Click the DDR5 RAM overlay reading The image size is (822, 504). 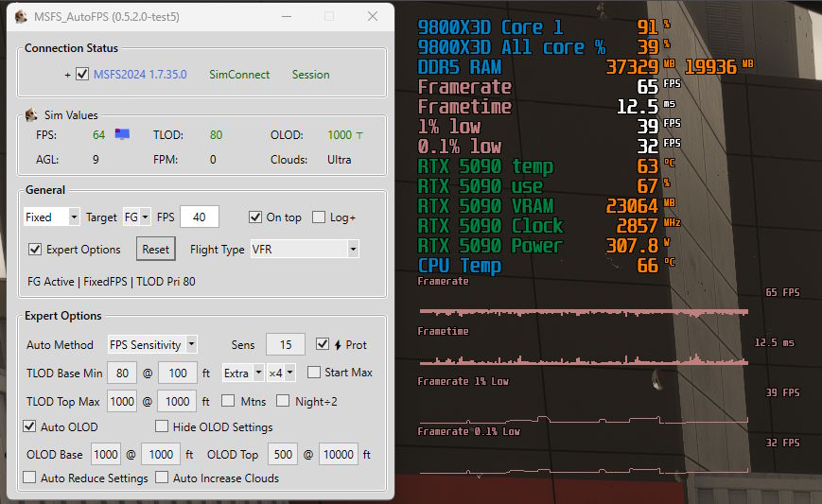coord(586,67)
